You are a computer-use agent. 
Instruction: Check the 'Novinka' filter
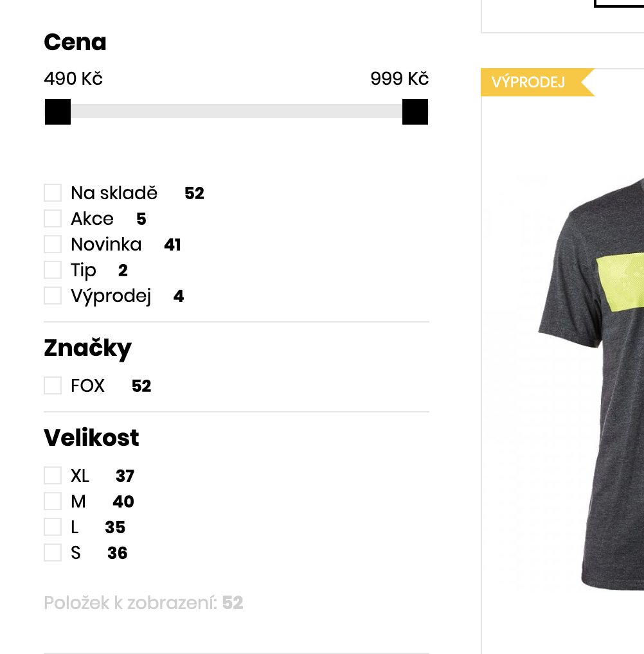pos(53,243)
